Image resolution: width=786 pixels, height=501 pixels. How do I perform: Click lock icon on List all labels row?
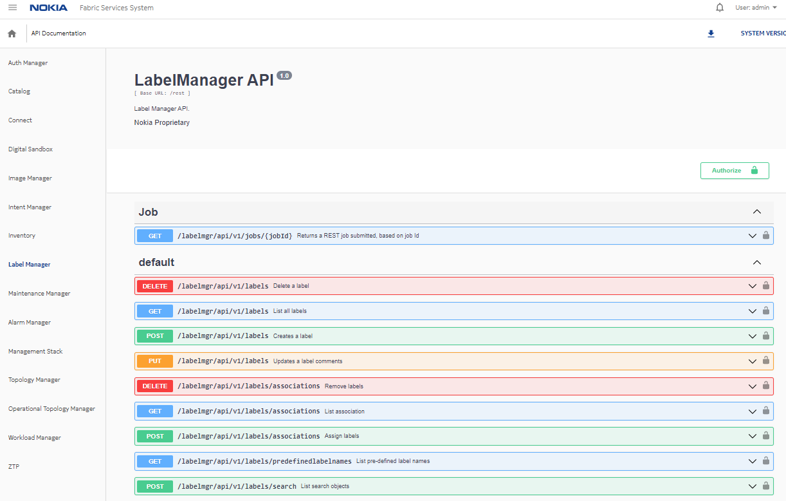(x=766, y=310)
